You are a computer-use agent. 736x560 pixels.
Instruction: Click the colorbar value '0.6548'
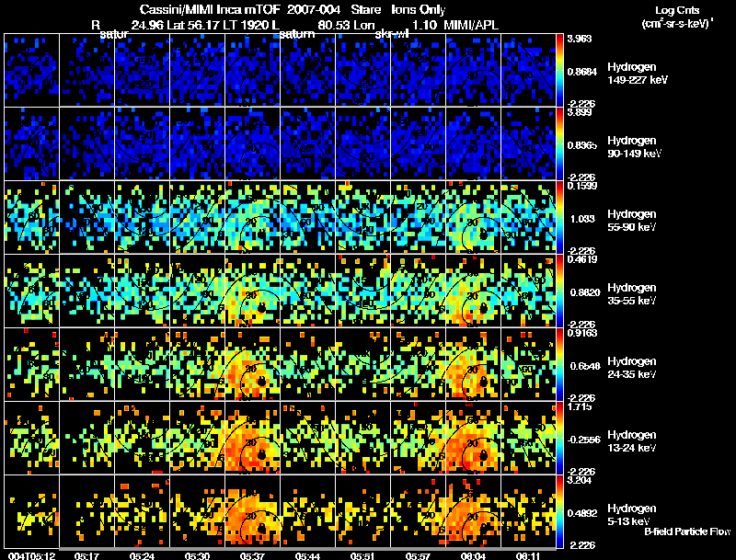click(585, 366)
